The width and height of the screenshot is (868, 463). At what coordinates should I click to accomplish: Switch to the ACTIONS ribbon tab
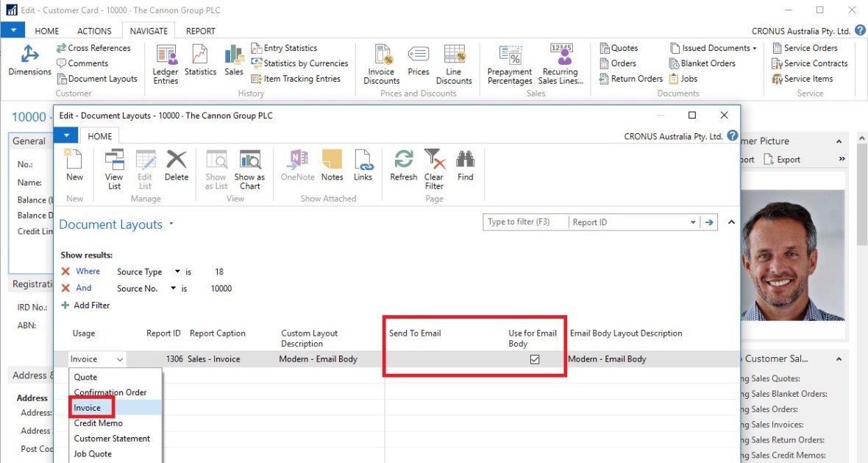pos(94,31)
